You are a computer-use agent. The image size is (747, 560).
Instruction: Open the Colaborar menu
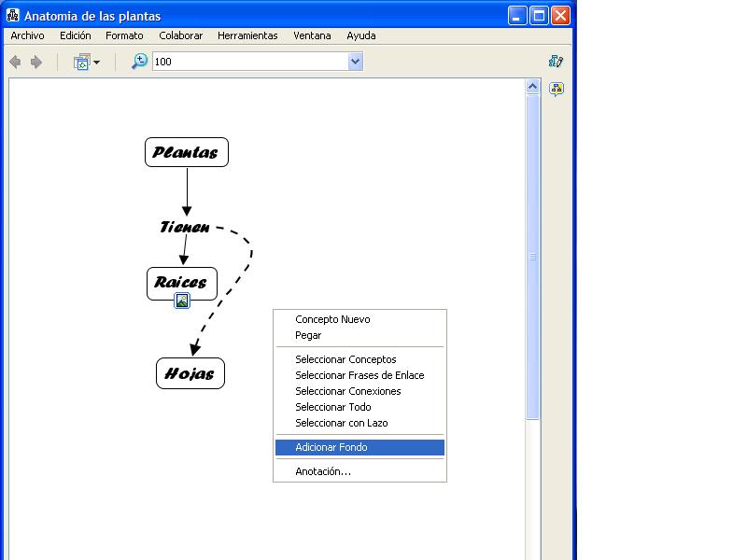tap(180, 35)
